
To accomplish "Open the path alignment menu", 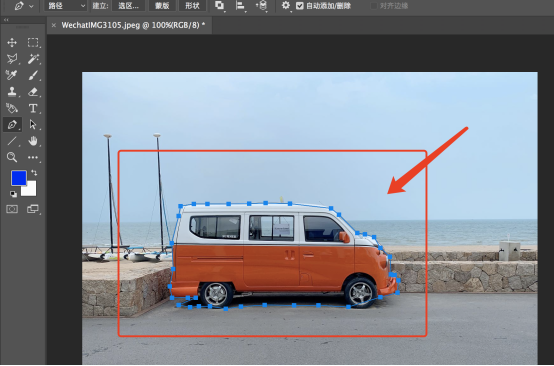I will click(240, 6).
